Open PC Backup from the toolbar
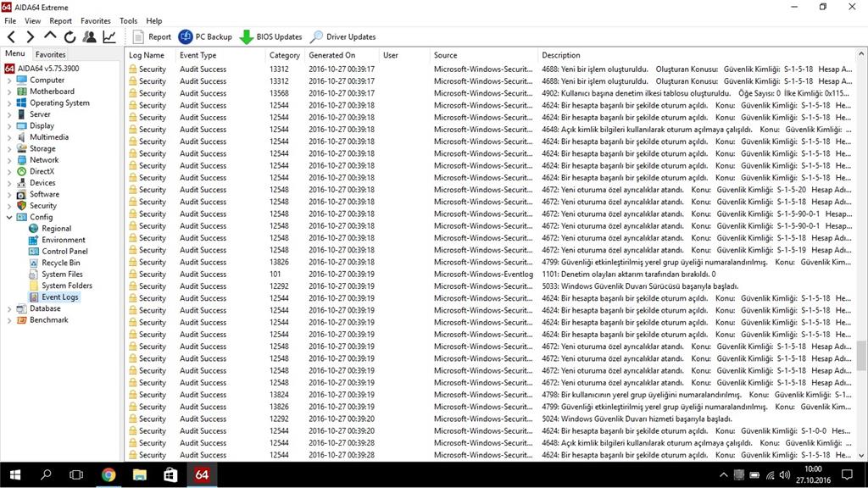The width and height of the screenshot is (868, 488). [205, 37]
